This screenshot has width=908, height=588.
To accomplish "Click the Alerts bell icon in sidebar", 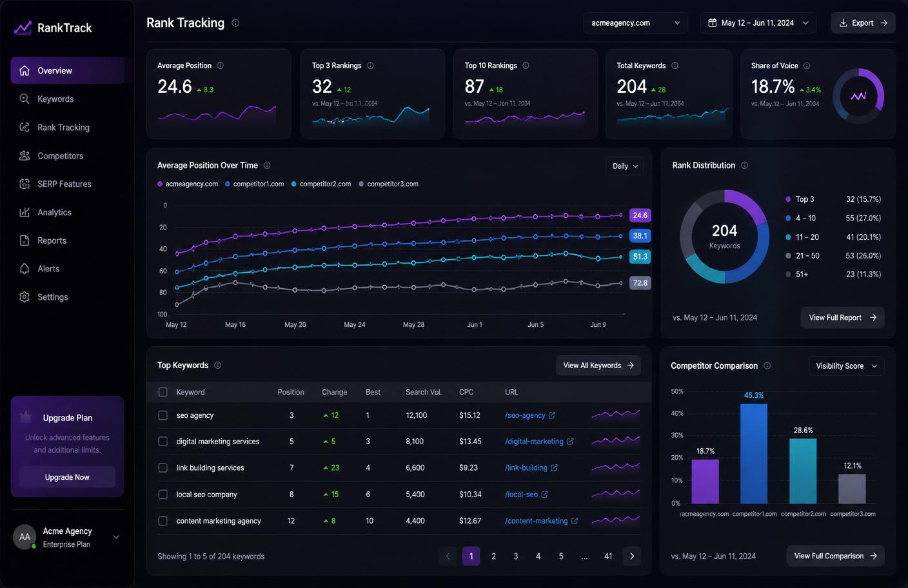I will tap(25, 269).
